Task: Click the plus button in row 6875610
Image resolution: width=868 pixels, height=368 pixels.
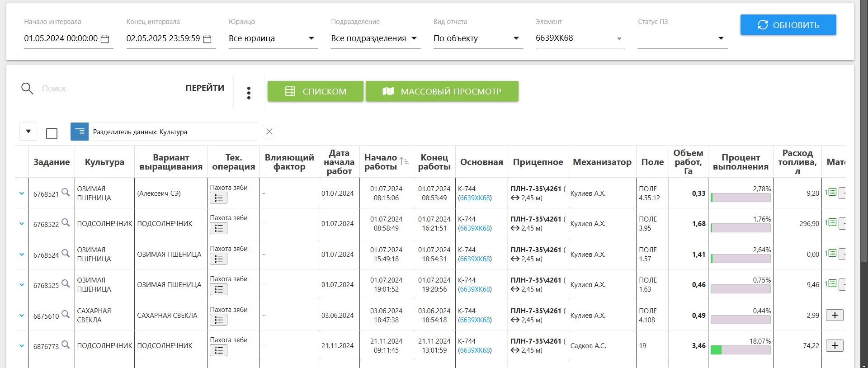Action: coord(835,315)
